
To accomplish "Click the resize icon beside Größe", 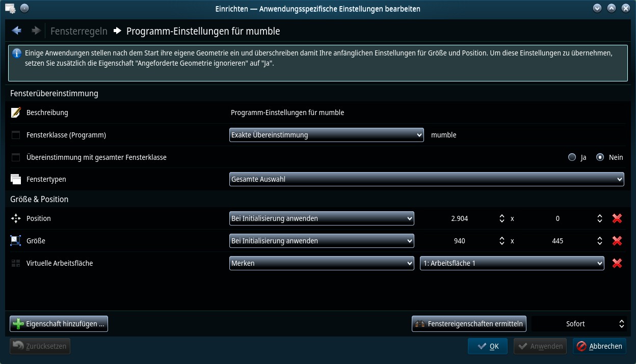I will [16, 241].
